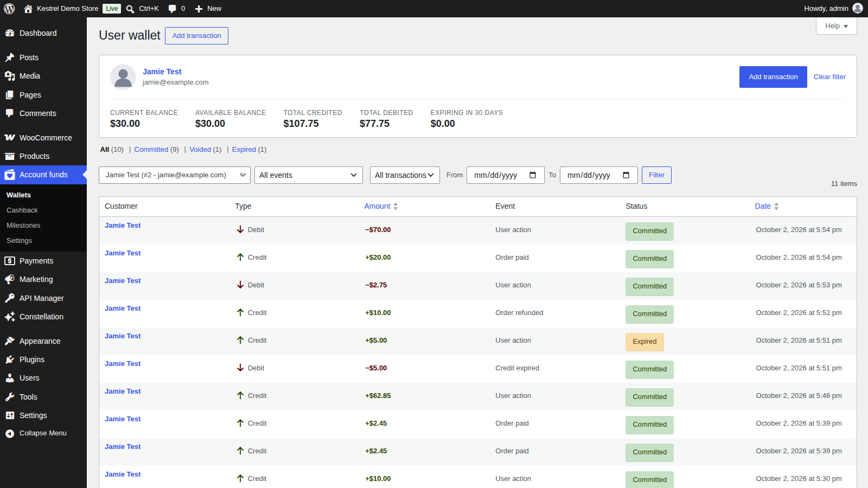Click the plus New icon in admin bar
The height and width of the screenshot is (488, 868).
pyautogui.click(x=199, y=9)
